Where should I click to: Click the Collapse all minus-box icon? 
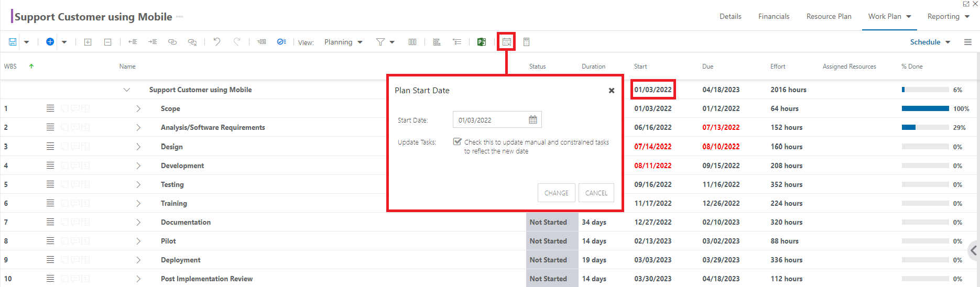click(107, 42)
